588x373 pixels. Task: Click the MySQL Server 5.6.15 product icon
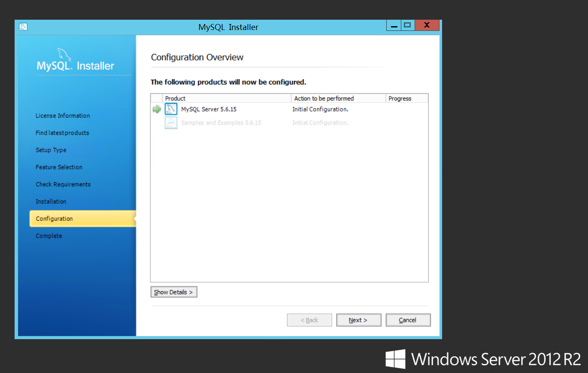[x=171, y=109]
